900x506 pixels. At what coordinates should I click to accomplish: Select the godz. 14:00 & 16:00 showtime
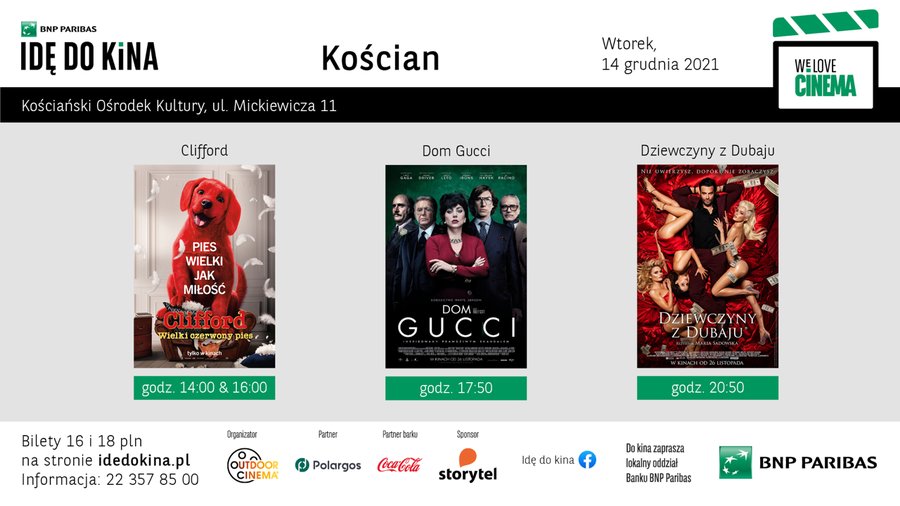(x=204, y=388)
